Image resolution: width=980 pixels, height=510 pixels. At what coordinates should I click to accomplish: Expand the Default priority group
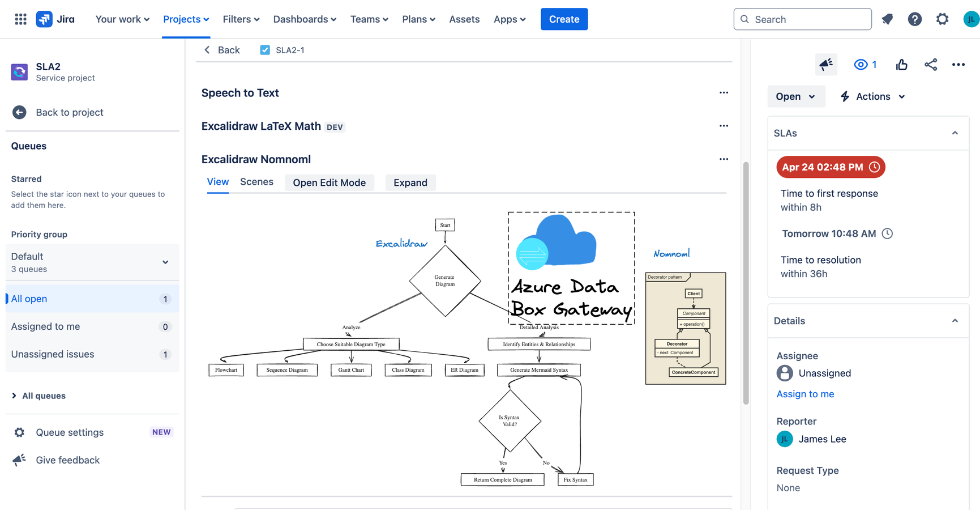pyautogui.click(x=92, y=262)
